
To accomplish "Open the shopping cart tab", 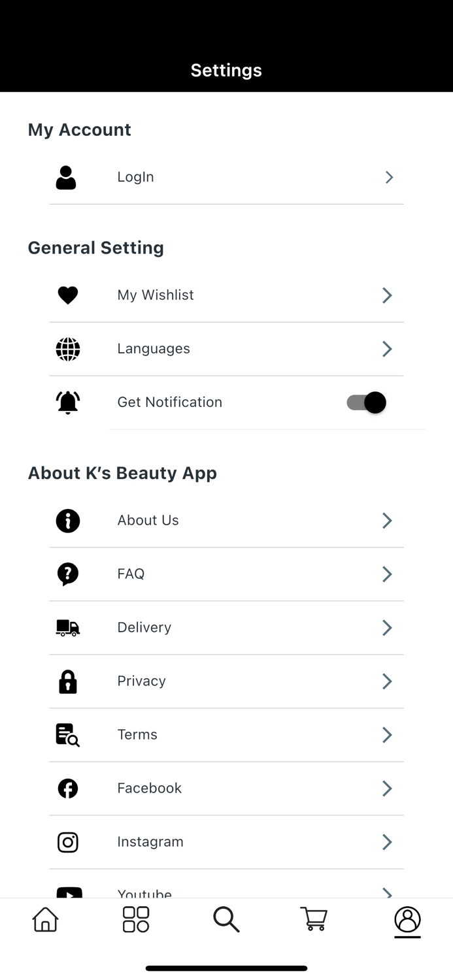I will click(314, 919).
